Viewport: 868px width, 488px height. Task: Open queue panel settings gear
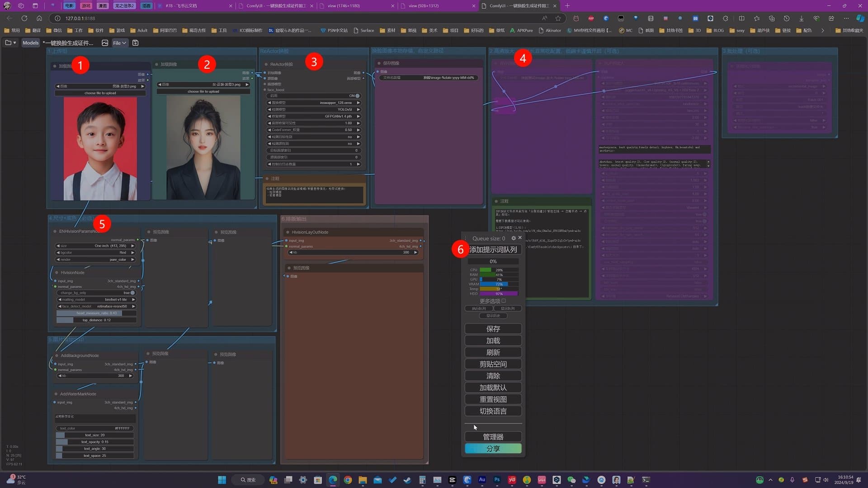pos(514,238)
